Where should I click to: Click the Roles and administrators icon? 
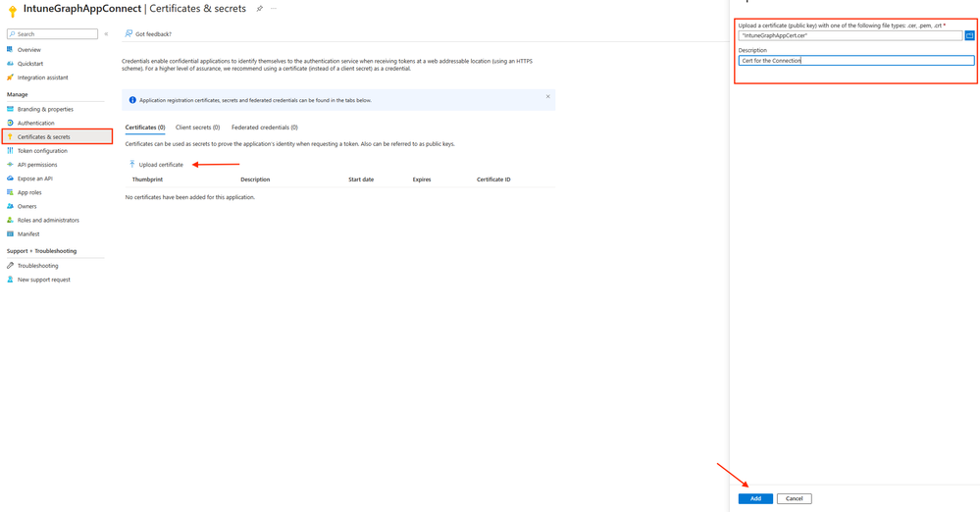click(10, 220)
